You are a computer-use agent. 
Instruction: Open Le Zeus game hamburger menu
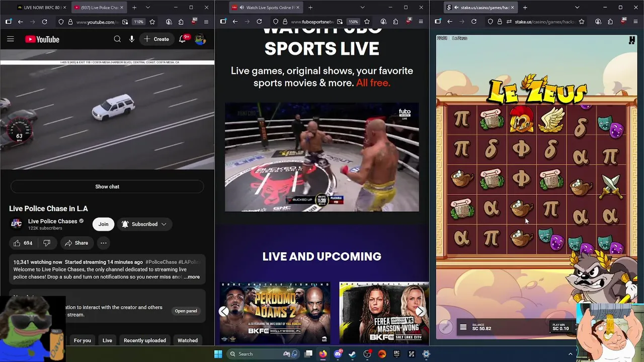click(x=463, y=327)
